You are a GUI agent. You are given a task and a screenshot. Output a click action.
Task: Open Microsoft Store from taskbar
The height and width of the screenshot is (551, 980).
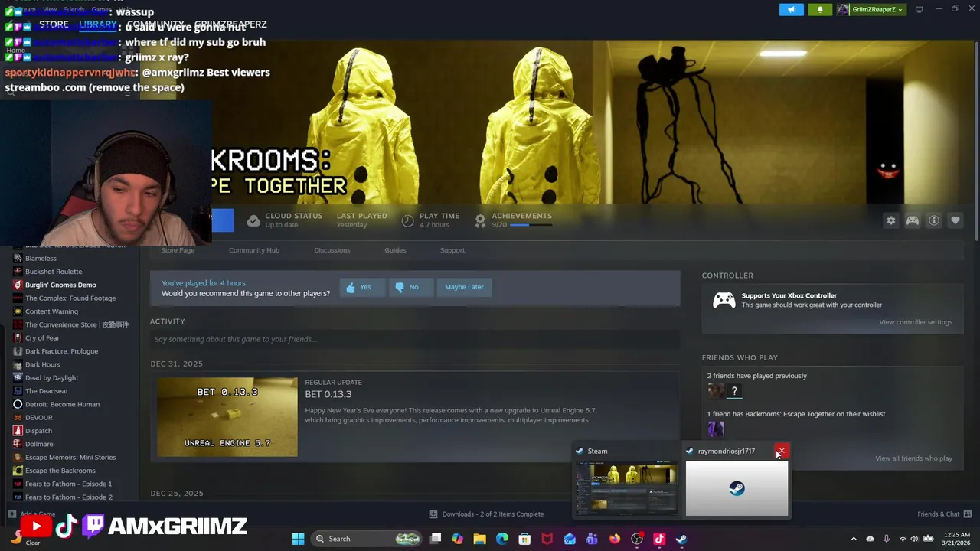click(x=524, y=539)
